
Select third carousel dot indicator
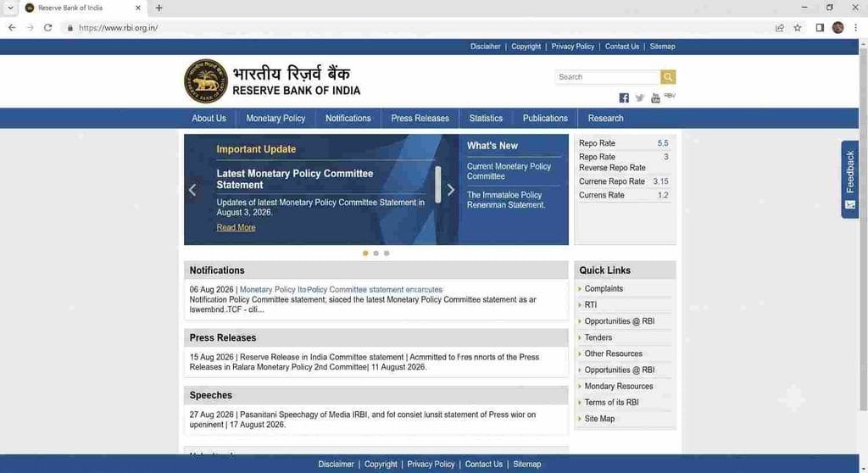pyautogui.click(x=387, y=253)
